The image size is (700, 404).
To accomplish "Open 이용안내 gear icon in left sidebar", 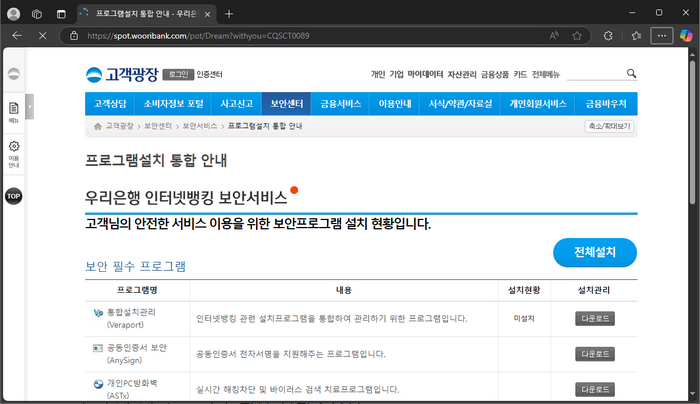I will pyautogui.click(x=14, y=149).
